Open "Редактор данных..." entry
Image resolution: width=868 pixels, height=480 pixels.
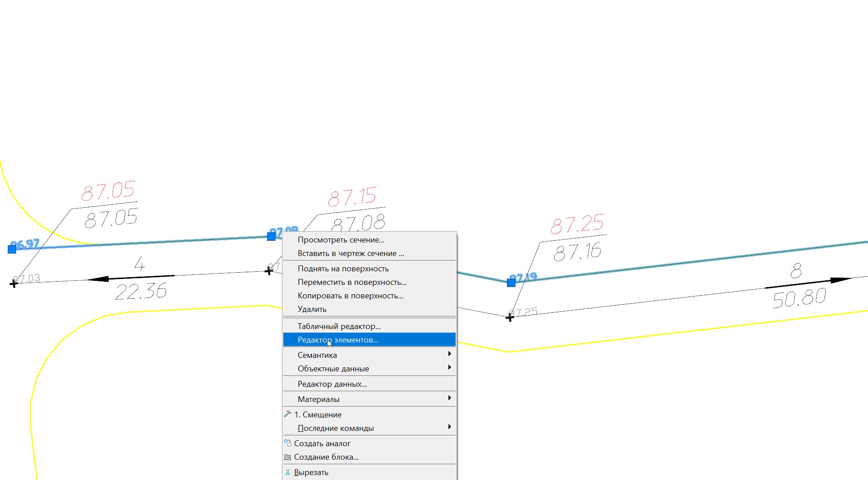pyautogui.click(x=332, y=384)
